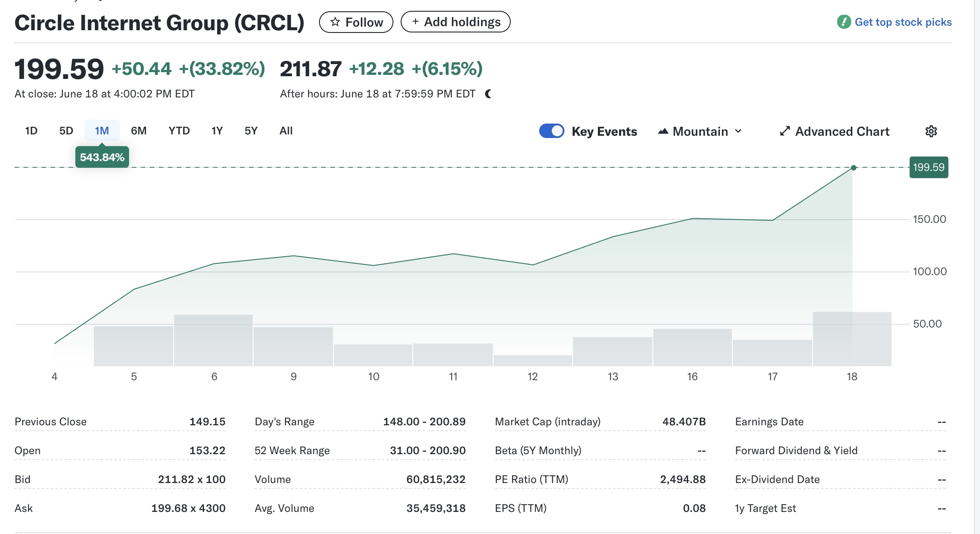Screen dimensions: 980x534
Task: Click the Forward Dividend & Yield label
Action: click(x=796, y=451)
